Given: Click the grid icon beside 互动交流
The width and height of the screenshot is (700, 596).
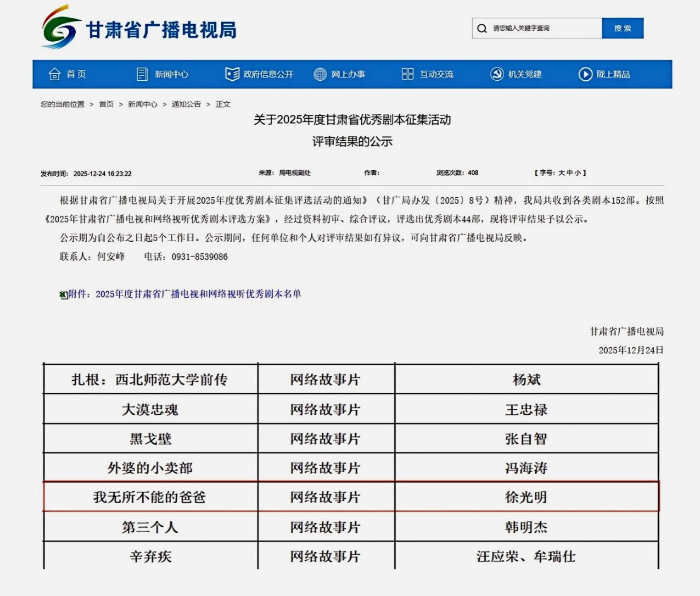Looking at the screenshot, I should 408,74.
